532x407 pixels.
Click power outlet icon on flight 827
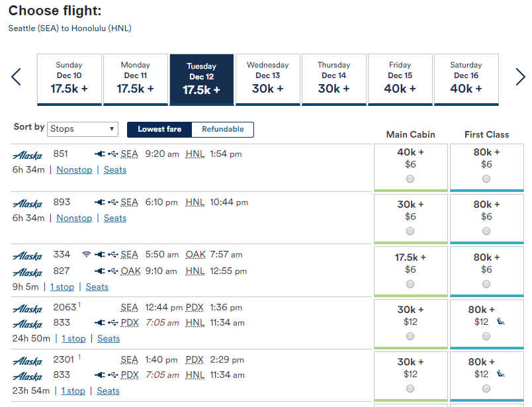pyautogui.click(x=100, y=271)
